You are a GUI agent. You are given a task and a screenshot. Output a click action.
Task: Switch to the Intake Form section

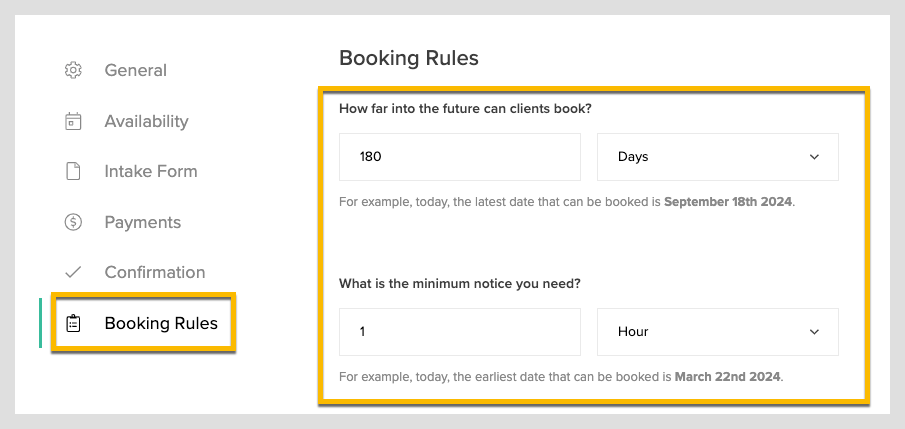click(x=151, y=171)
